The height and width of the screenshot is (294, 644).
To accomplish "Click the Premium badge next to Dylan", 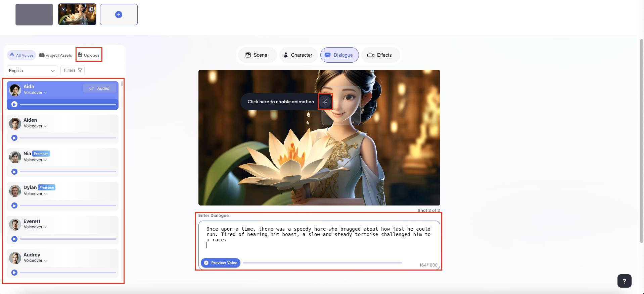I will 47,187.
